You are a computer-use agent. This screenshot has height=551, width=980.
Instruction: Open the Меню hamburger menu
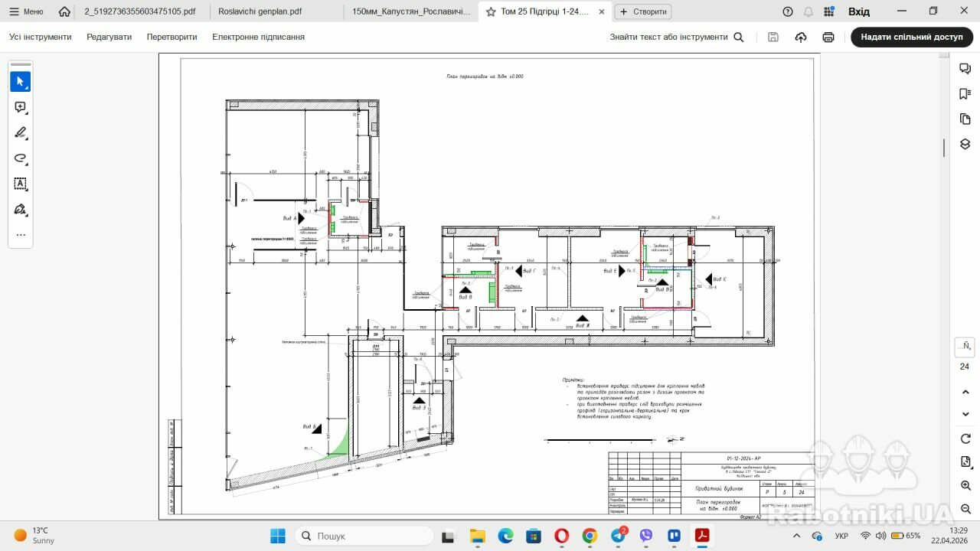(x=27, y=11)
